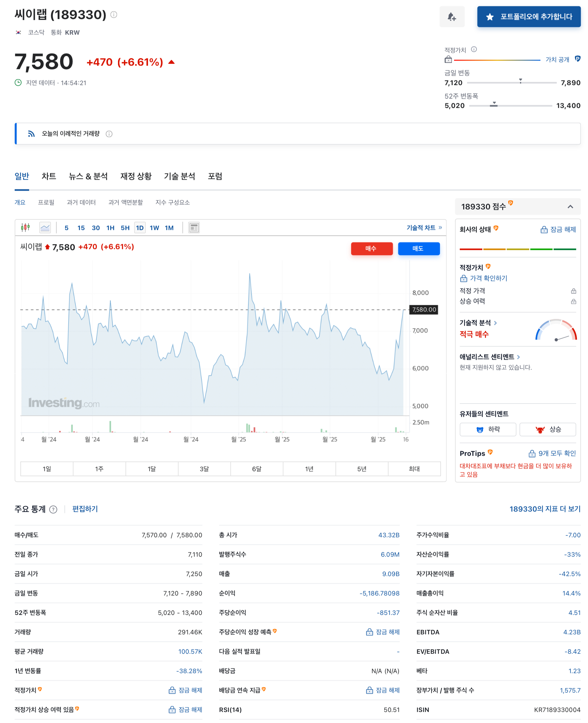Set the chart interval to 1H
Viewport: 588px width, 723px height.
tap(110, 228)
